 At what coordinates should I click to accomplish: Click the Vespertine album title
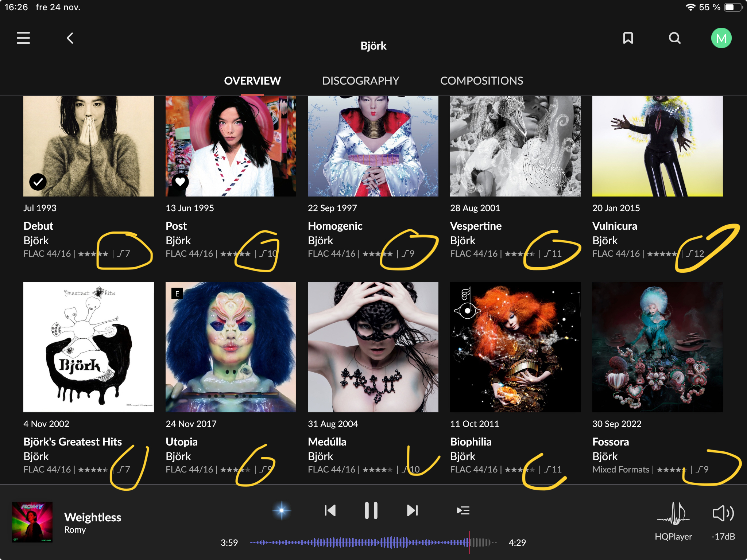tap(476, 226)
